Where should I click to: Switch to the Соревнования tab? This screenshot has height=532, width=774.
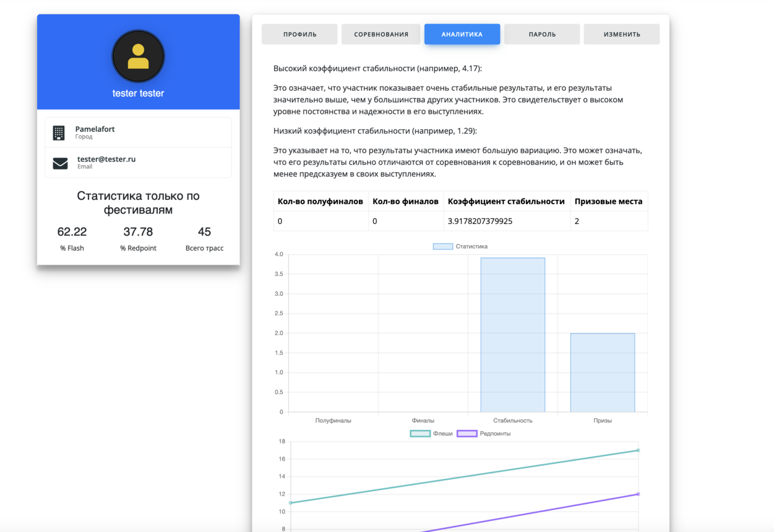381,35
